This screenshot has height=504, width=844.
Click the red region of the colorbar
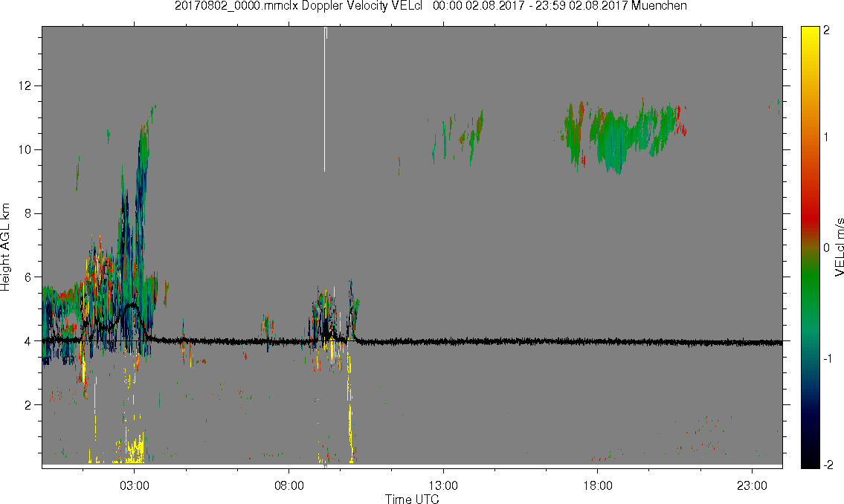click(x=810, y=215)
